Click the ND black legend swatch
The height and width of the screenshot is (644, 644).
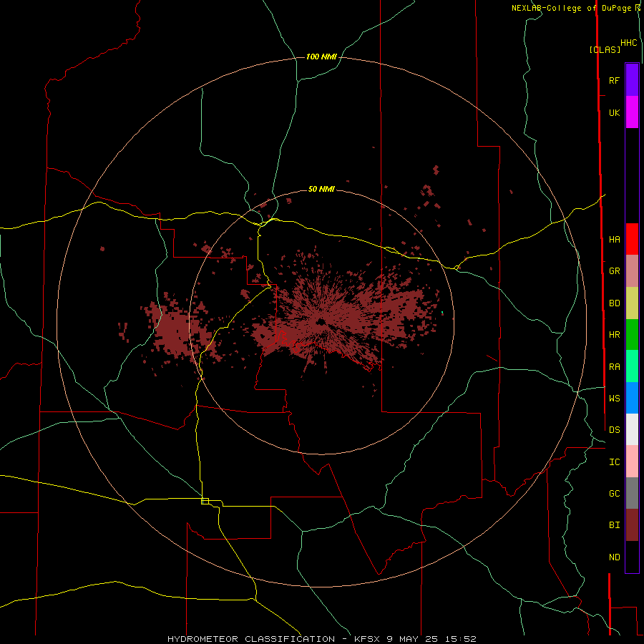click(x=632, y=557)
